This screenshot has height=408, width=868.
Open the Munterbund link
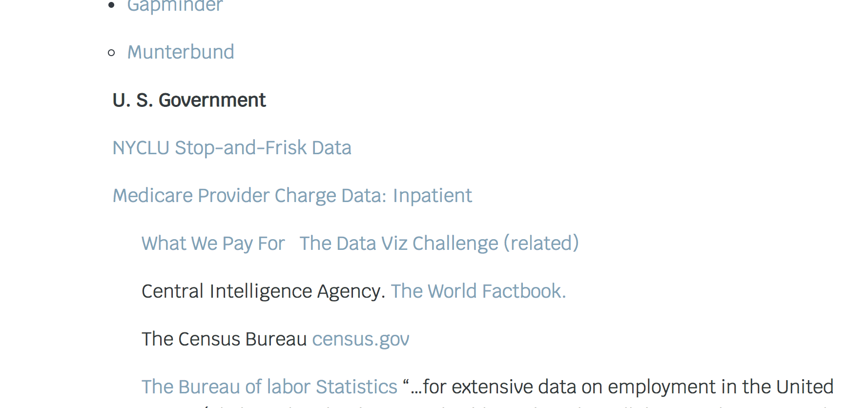point(181,52)
